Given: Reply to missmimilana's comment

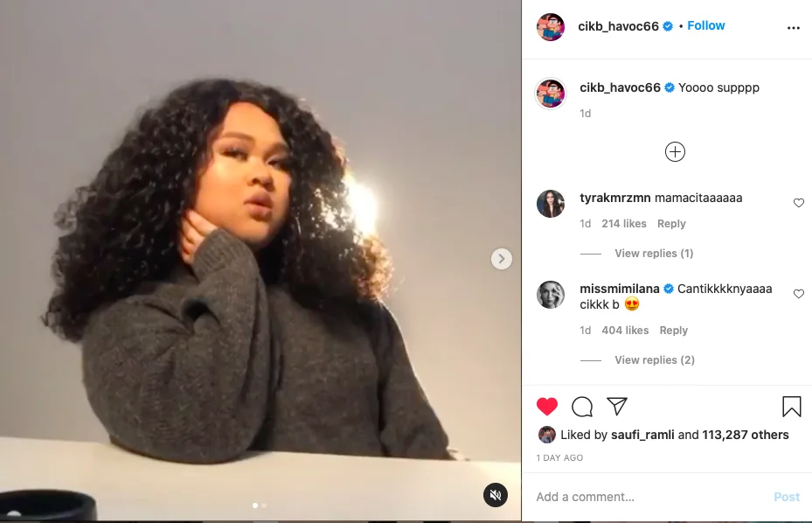Looking at the screenshot, I should pyautogui.click(x=673, y=331).
